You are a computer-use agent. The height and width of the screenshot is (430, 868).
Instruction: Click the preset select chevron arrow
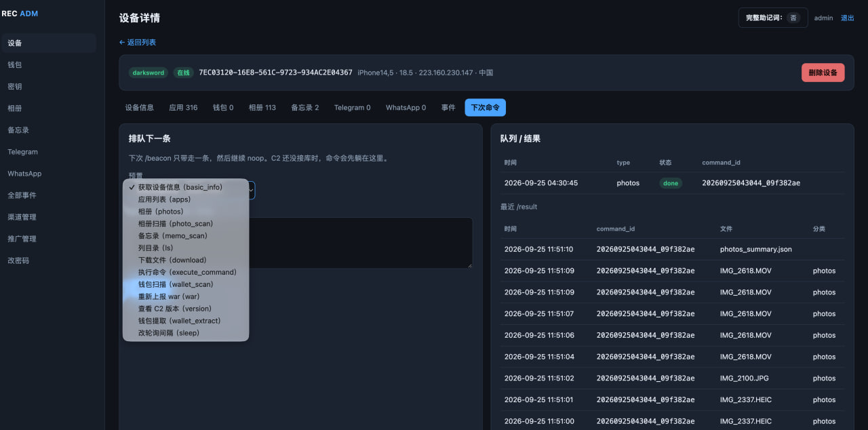252,191
